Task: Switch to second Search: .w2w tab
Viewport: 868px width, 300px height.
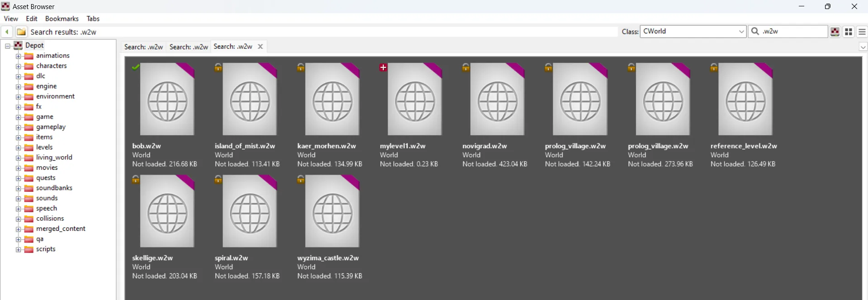Action: (x=189, y=47)
